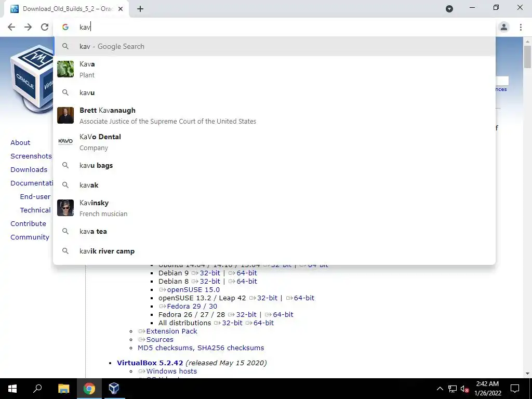Open File Explorer from taskbar
Screen dimensions: 532x399
tap(63, 389)
